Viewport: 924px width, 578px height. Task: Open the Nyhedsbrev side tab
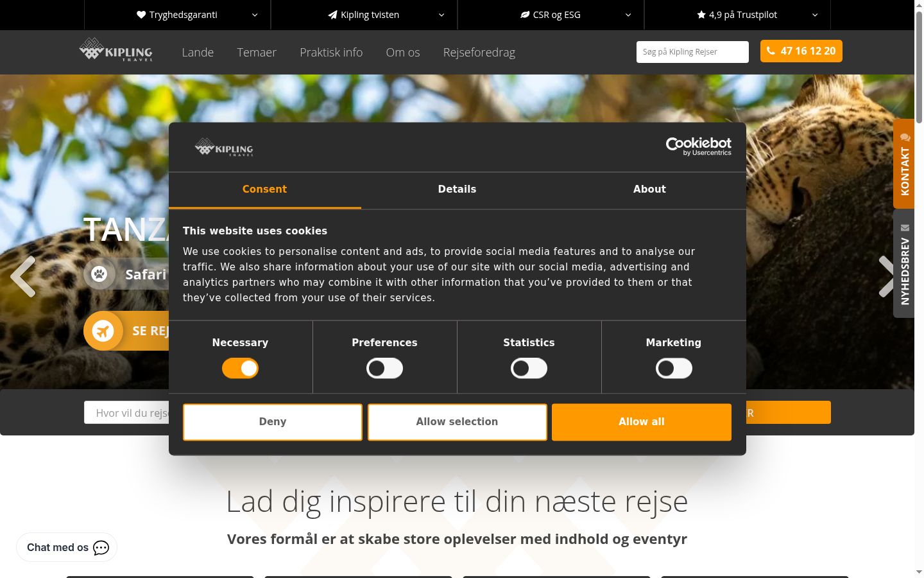tap(904, 263)
